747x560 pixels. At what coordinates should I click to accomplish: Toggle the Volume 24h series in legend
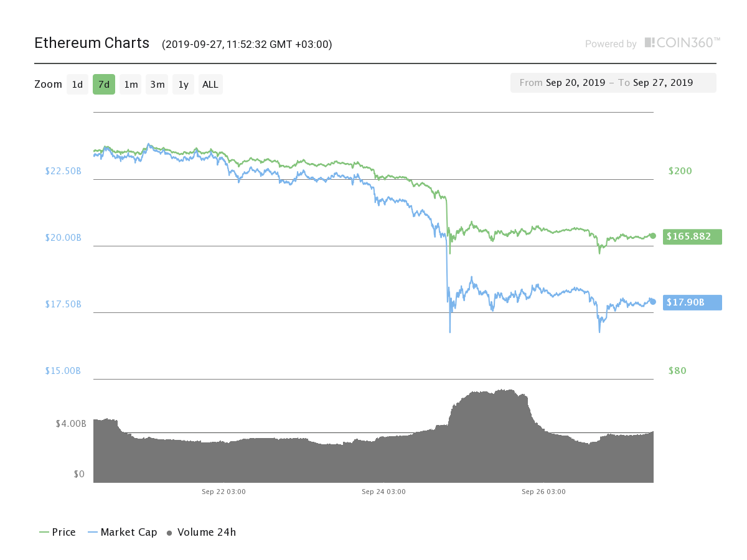click(x=201, y=532)
